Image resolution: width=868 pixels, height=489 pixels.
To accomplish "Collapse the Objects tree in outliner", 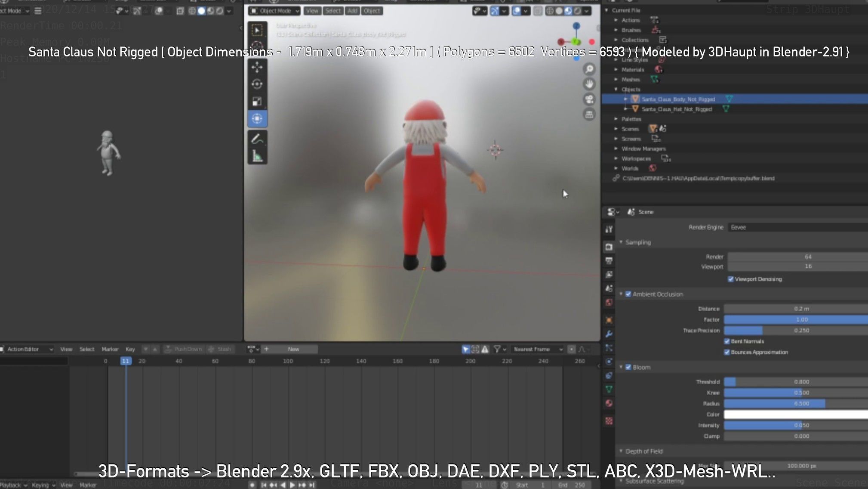I will pos(616,89).
